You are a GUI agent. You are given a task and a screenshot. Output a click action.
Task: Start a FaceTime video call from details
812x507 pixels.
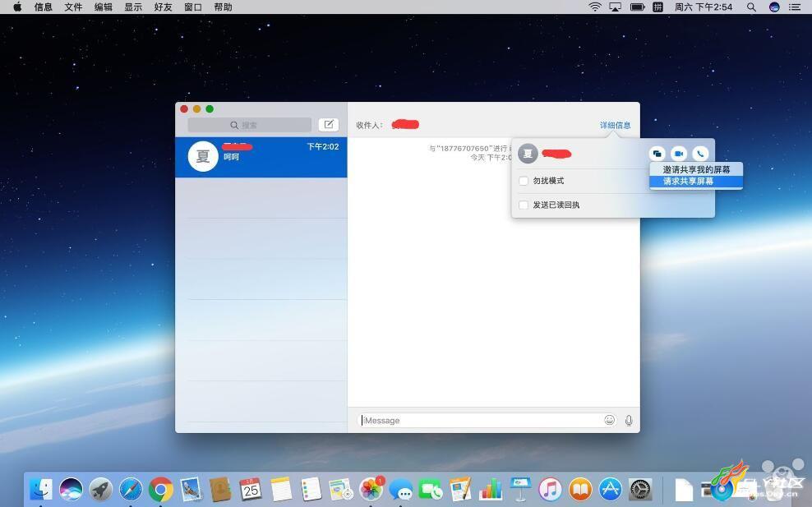(x=678, y=154)
